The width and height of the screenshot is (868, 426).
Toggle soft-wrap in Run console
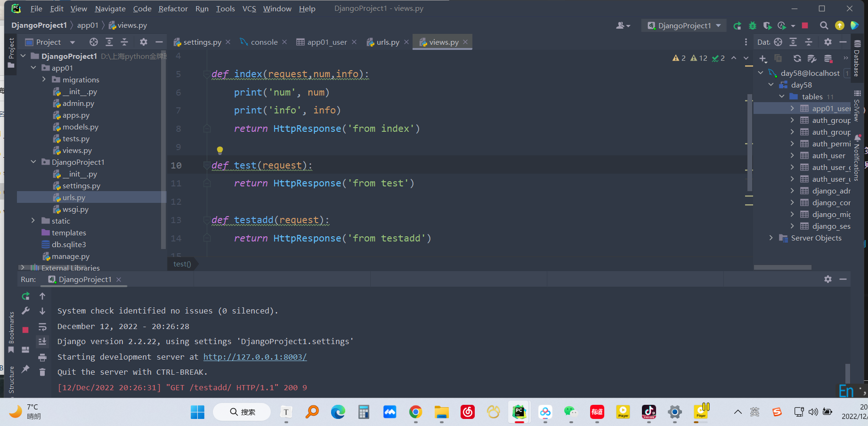click(42, 327)
